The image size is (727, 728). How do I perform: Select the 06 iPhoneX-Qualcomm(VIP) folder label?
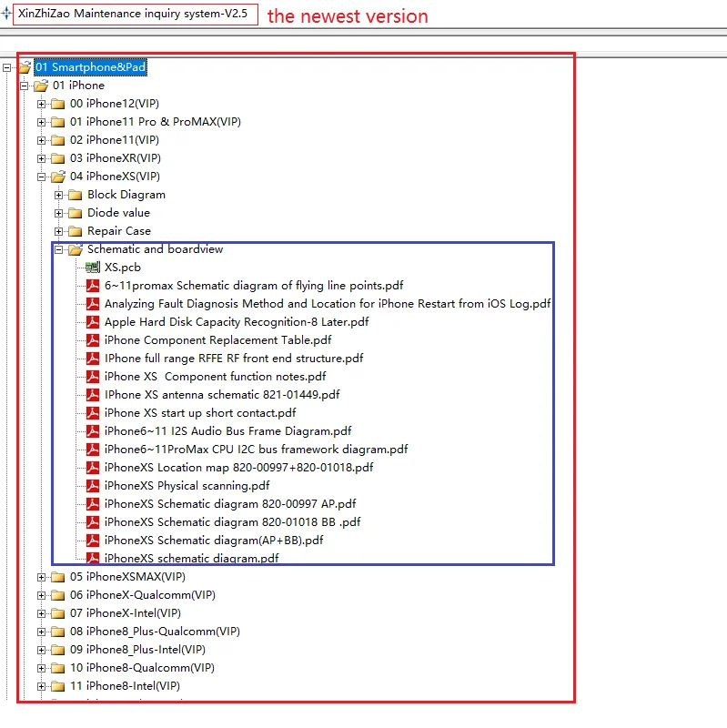[143, 595]
